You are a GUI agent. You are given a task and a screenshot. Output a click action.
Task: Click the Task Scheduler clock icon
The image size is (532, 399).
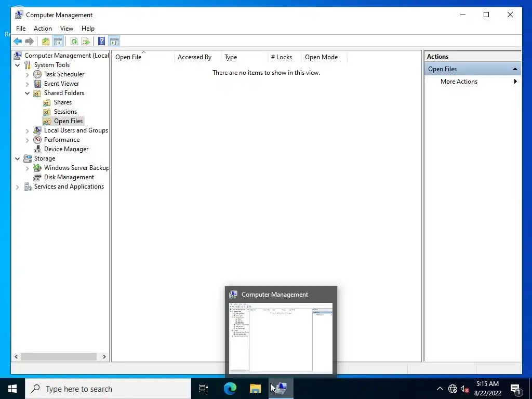(37, 74)
